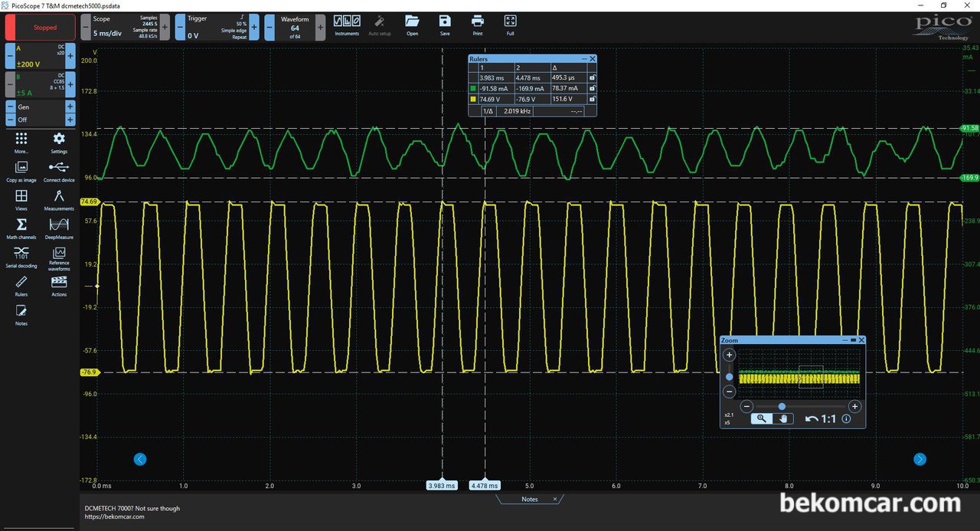
Task: Open Waveform 64 of 64 navigator
Action: click(295, 27)
